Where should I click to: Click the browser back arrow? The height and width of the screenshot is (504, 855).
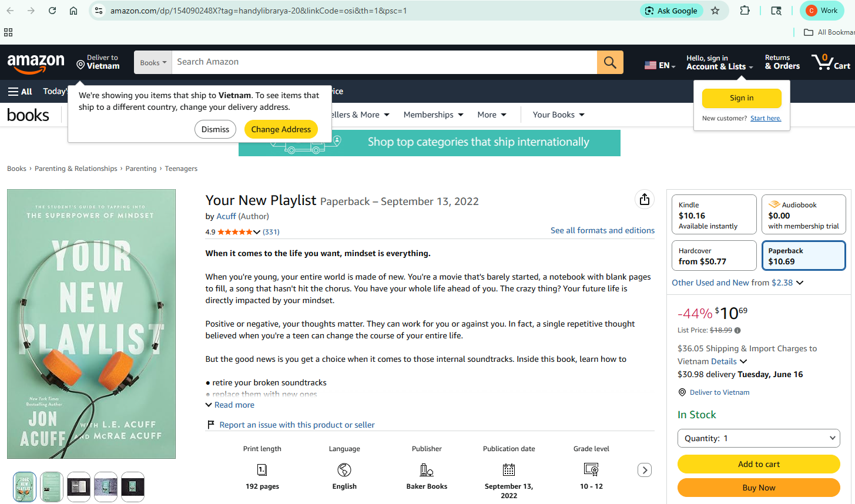pyautogui.click(x=10, y=11)
